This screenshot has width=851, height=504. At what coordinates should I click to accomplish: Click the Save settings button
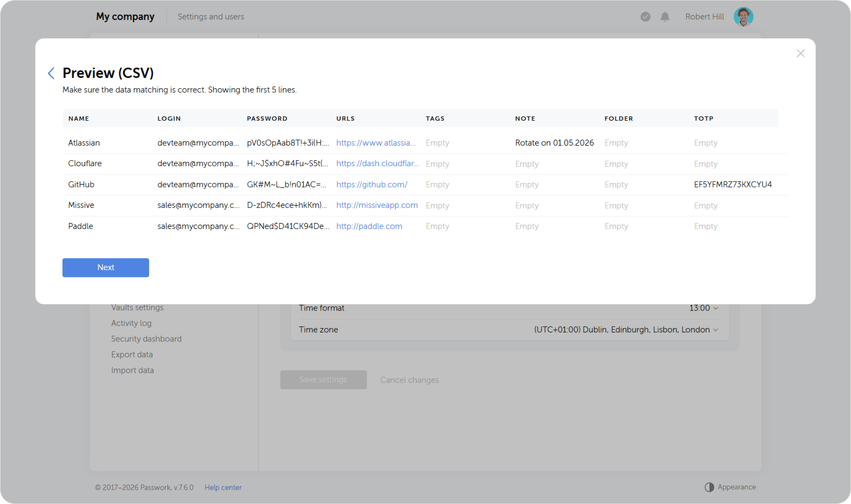coord(323,379)
